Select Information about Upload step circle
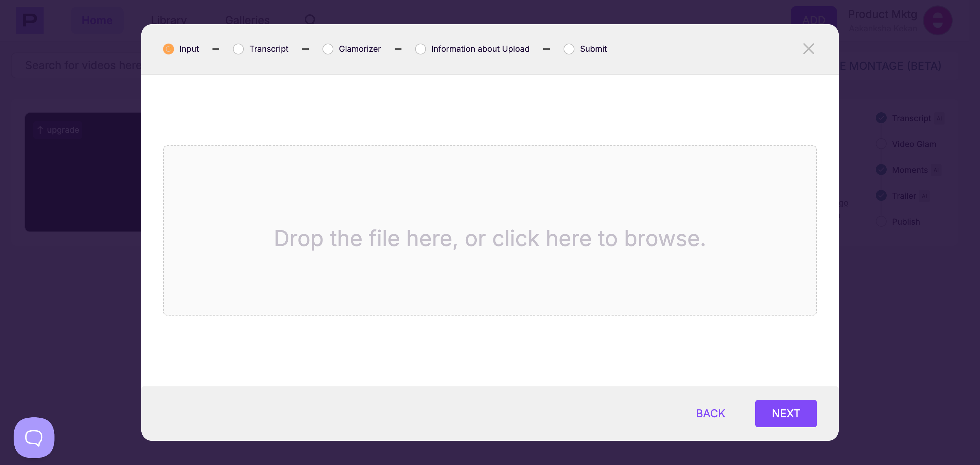 click(x=420, y=49)
